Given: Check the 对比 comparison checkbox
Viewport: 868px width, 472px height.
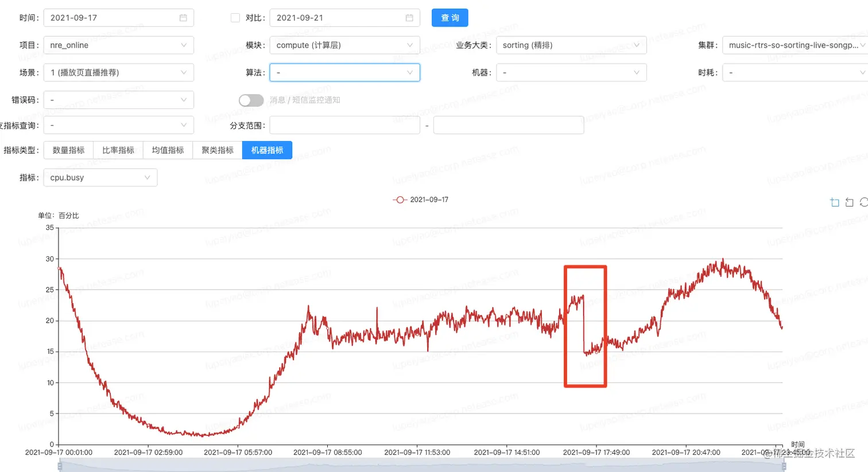Looking at the screenshot, I should (235, 18).
